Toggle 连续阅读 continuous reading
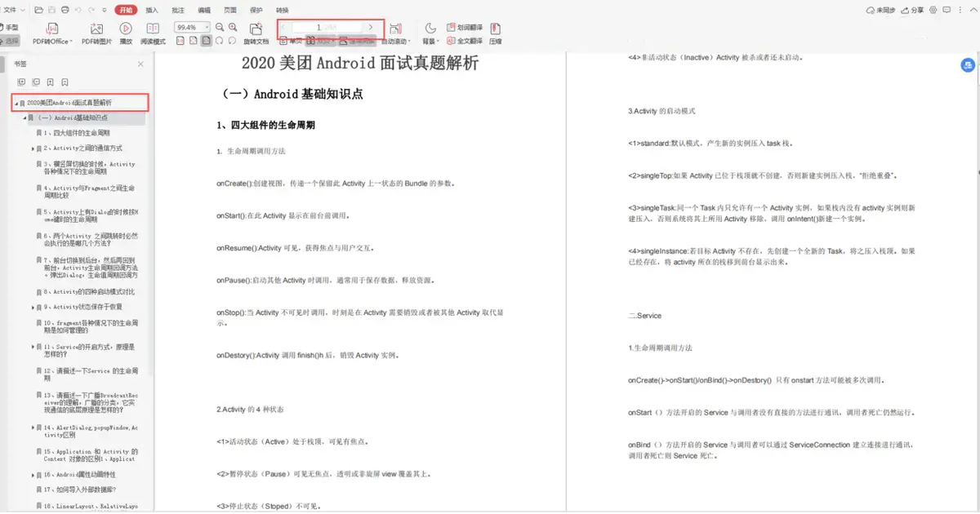 (x=355, y=41)
